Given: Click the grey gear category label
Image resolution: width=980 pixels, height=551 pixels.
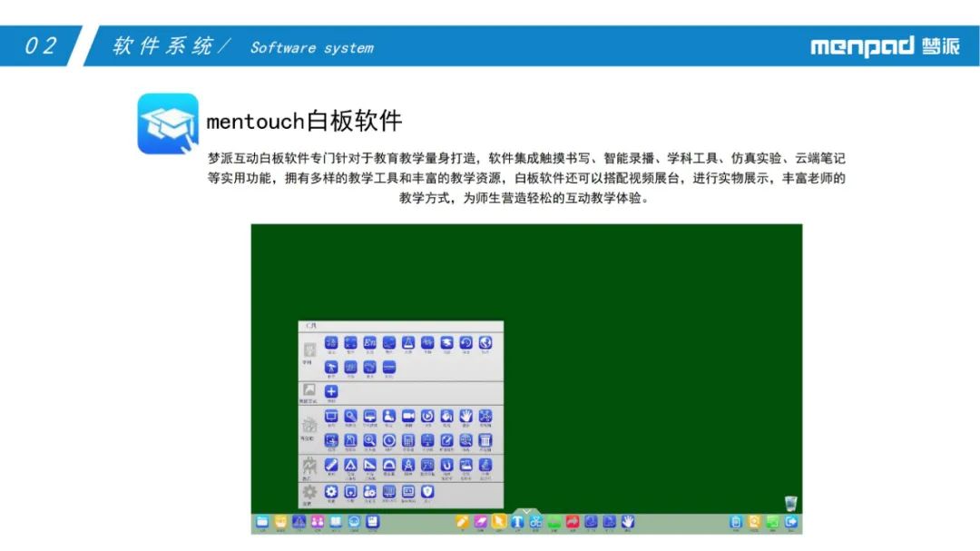Looking at the screenshot, I should click(309, 494).
